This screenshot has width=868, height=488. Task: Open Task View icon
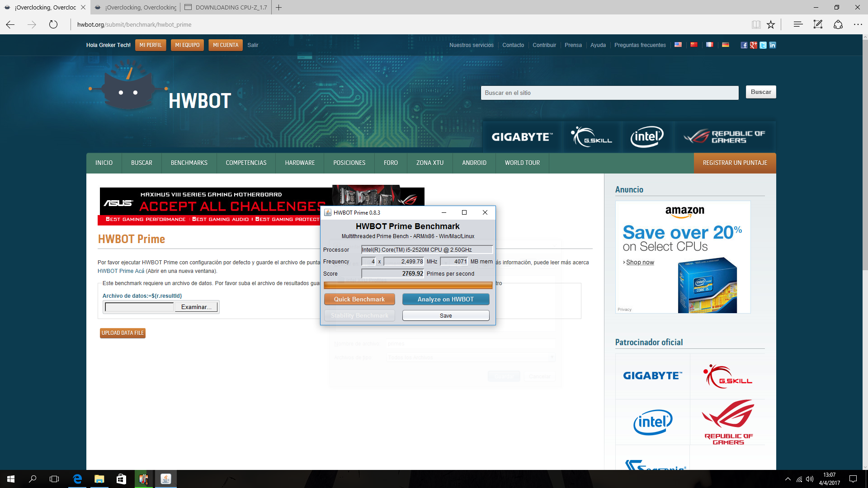pyautogui.click(x=54, y=479)
